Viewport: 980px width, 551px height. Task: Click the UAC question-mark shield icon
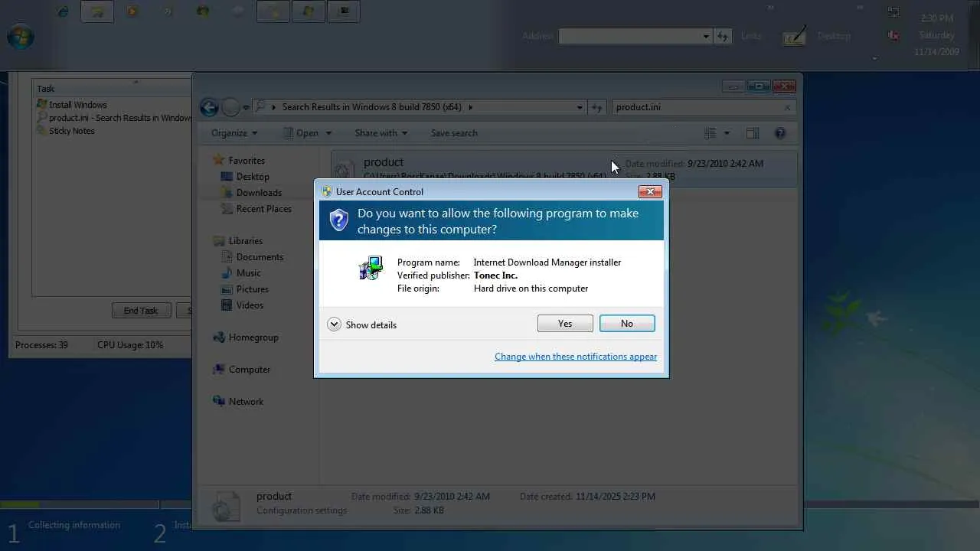click(338, 220)
